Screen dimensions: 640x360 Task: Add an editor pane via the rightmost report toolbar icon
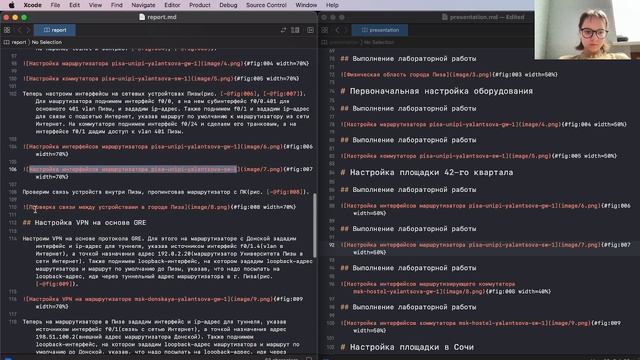coord(310,30)
